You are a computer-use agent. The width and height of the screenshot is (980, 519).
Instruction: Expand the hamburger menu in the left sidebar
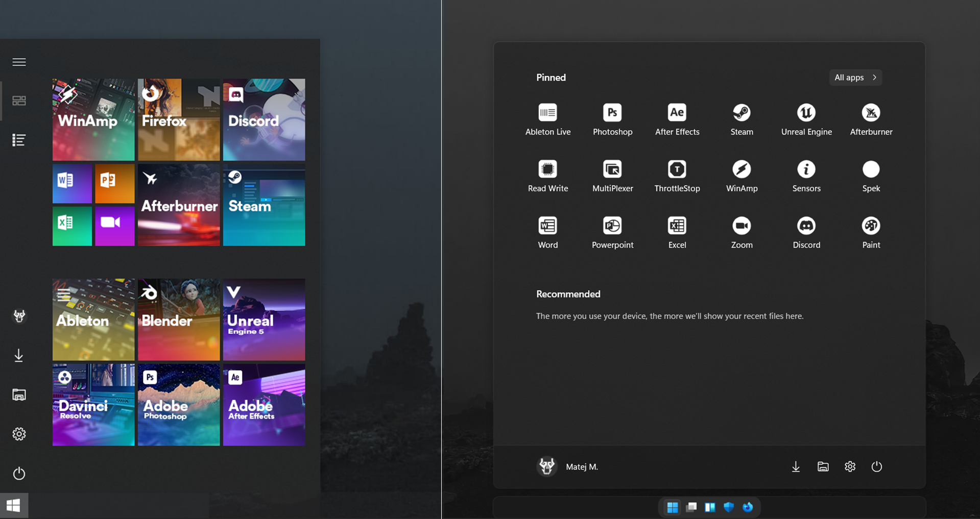19,62
